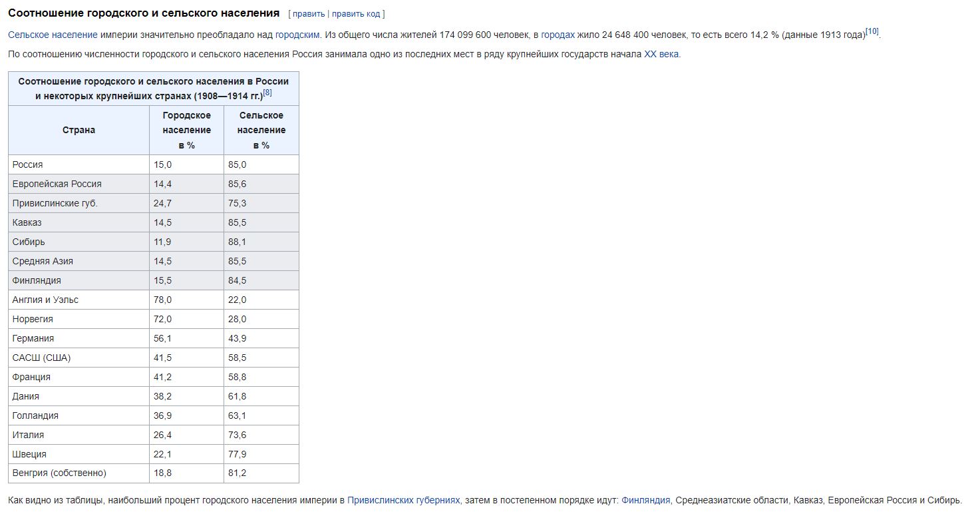Select the urban value 14,4 for Европейская Россия
Viewport: 980px width, 512px height.
[162, 184]
